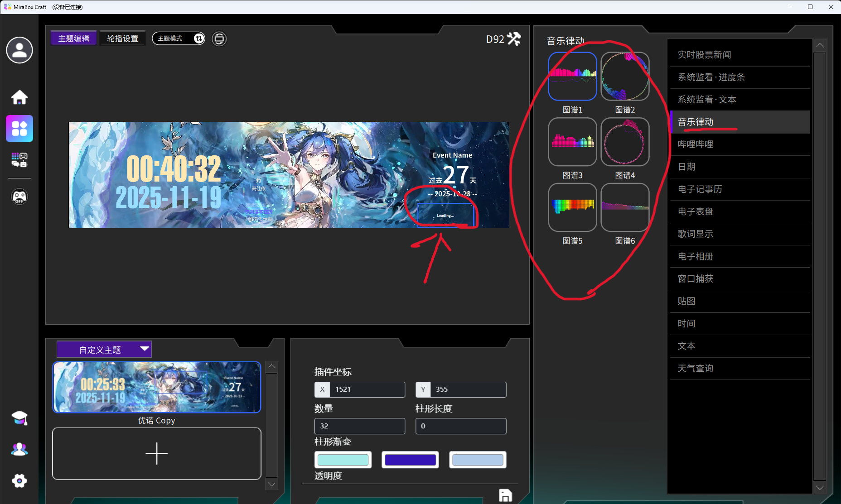Select spectrum style 图谱3
The width and height of the screenshot is (841, 504).
pyautogui.click(x=573, y=142)
